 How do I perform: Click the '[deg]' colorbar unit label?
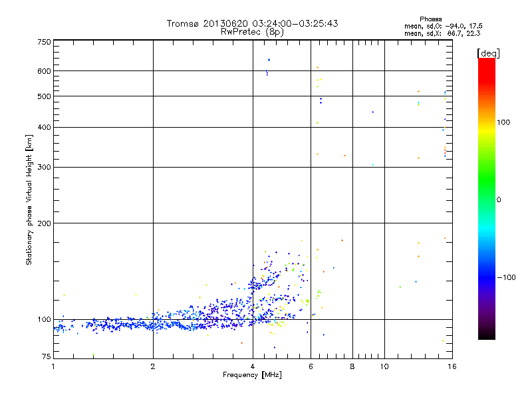[488, 53]
